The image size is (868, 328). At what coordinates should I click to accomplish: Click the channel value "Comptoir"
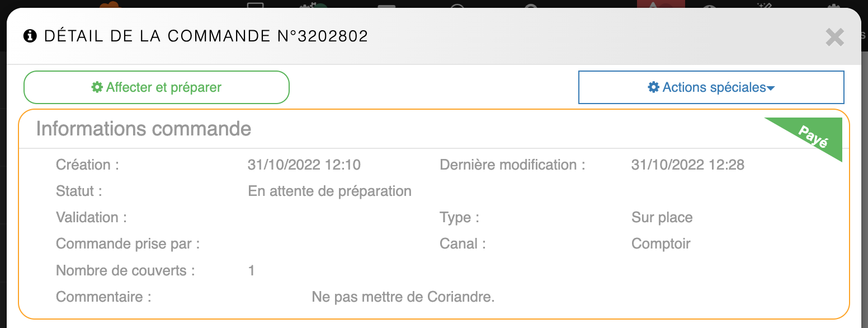click(x=661, y=244)
